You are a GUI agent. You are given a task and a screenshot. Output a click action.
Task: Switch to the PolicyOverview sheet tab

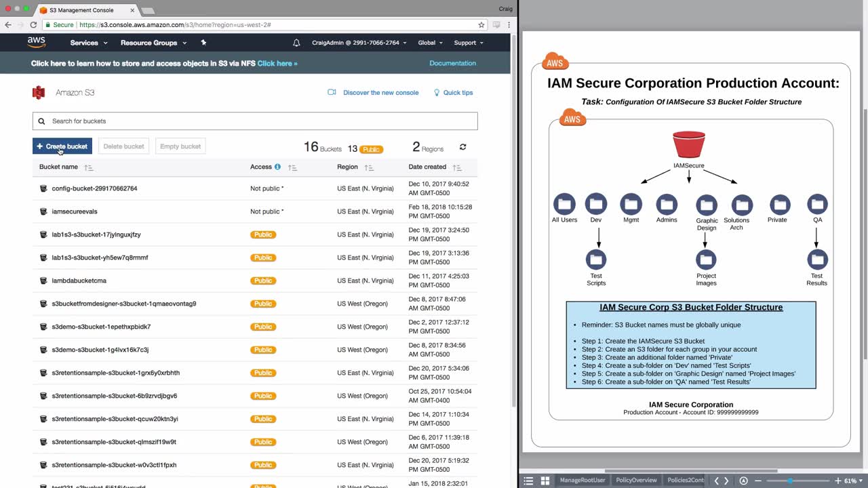[x=636, y=481]
